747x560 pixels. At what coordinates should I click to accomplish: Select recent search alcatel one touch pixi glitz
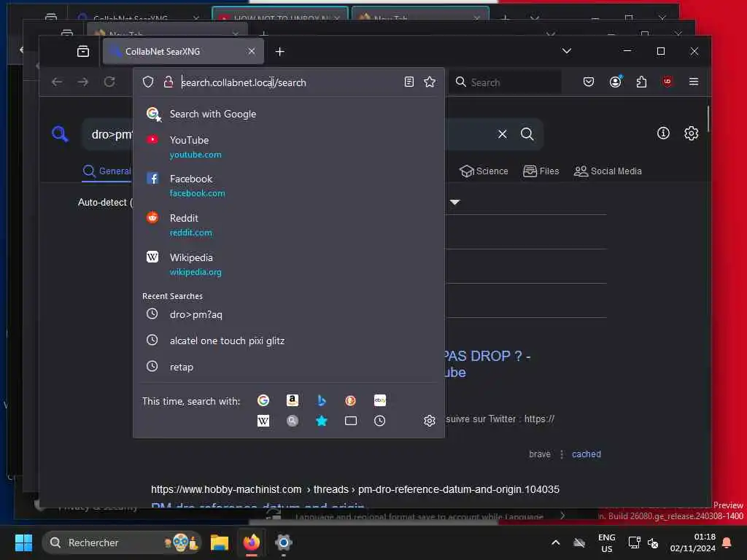289,341
